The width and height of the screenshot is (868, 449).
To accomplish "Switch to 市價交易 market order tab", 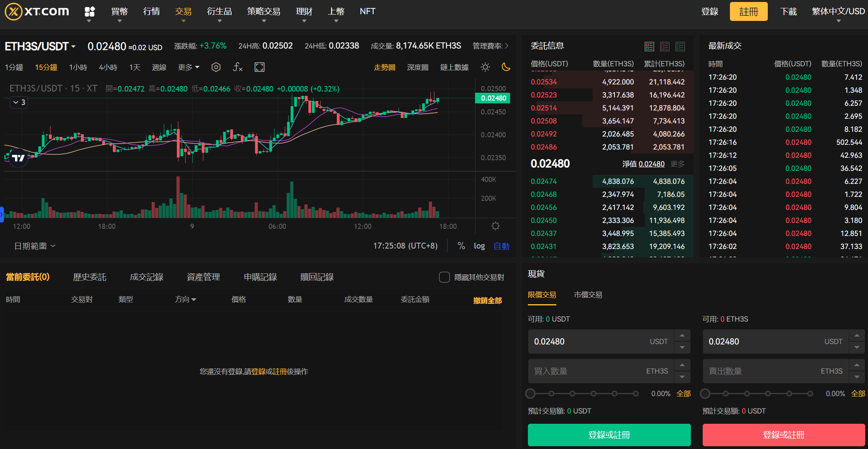I will tap(588, 295).
